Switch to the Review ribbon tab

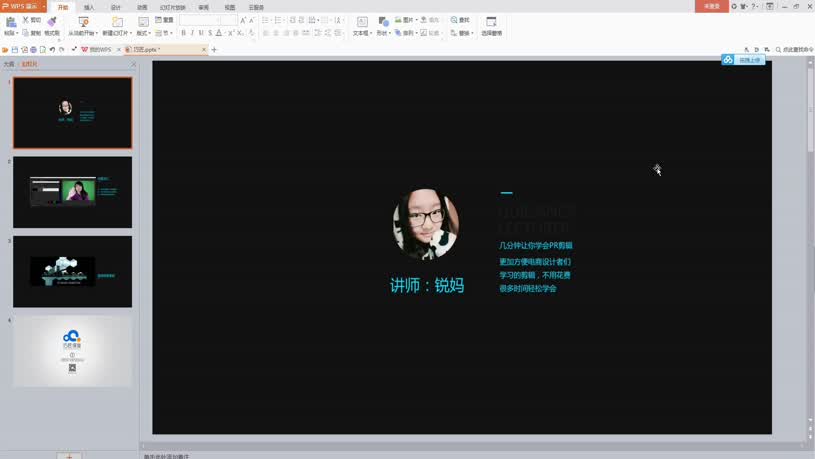[203, 7]
